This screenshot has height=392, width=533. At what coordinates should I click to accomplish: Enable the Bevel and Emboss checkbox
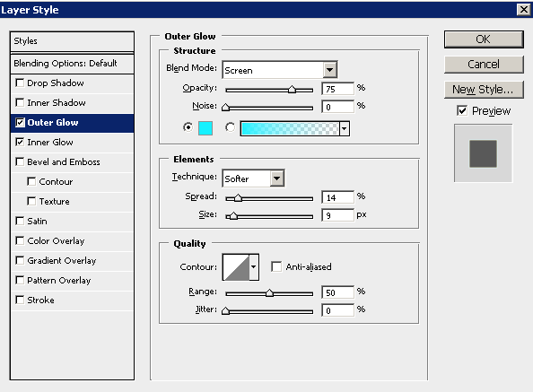click(20, 161)
